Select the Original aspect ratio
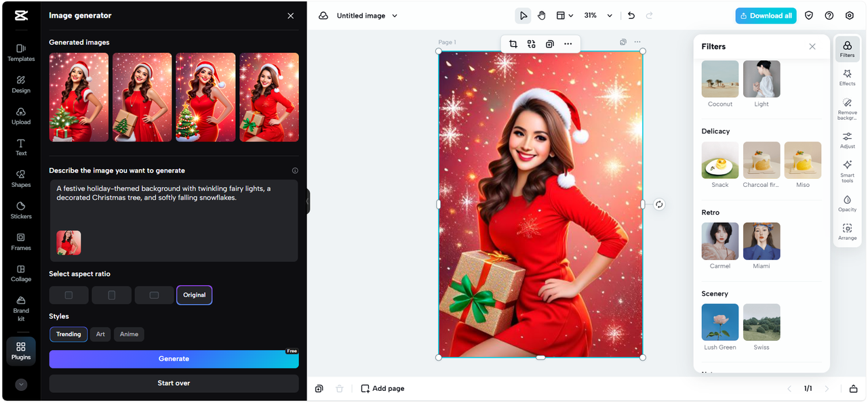Image resolution: width=868 pixels, height=403 pixels. 194,295
